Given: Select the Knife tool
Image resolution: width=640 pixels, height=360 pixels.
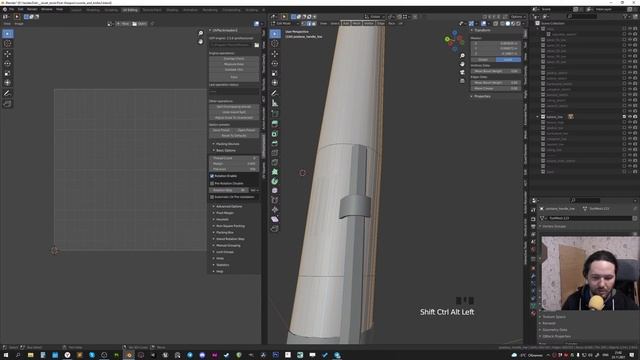Looking at the screenshot, I should pyautogui.click(x=275, y=162).
